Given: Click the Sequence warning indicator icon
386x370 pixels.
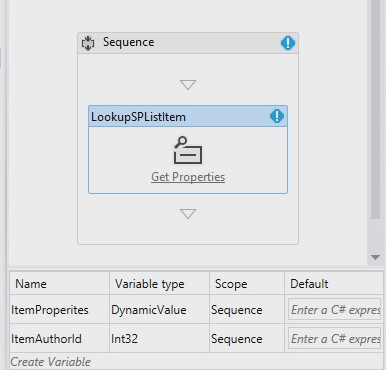Looking at the screenshot, I should click(288, 43).
